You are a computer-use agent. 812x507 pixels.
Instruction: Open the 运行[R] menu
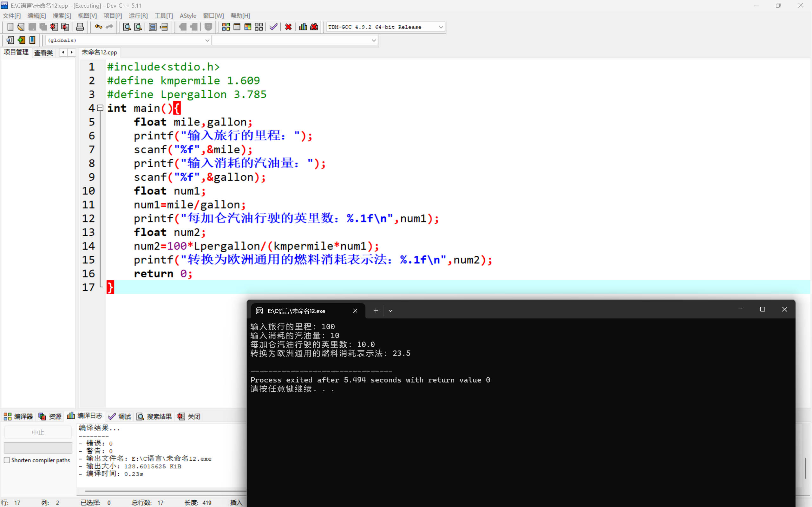click(x=138, y=16)
